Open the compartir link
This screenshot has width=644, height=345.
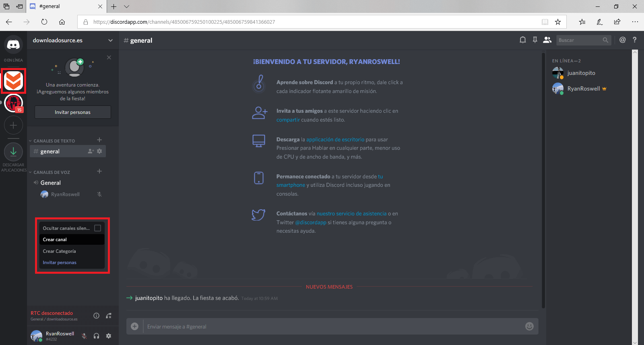(x=288, y=120)
